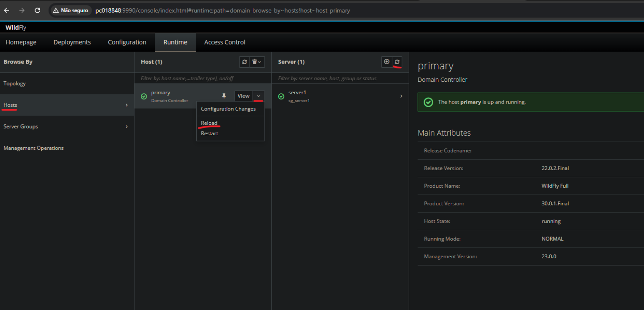
Task: Click the 'Host (1)' column header
Action: [152, 62]
